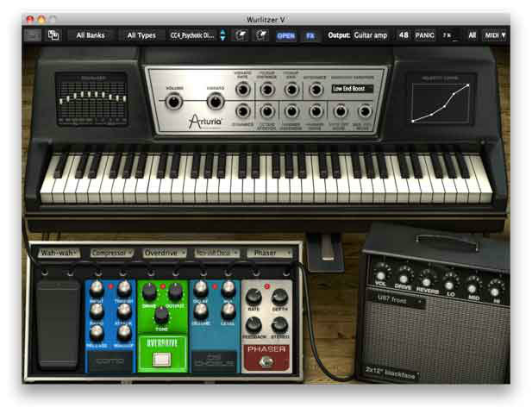Click the Impedance knob
The width and height of the screenshot is (532, 414).
(316, 90)
